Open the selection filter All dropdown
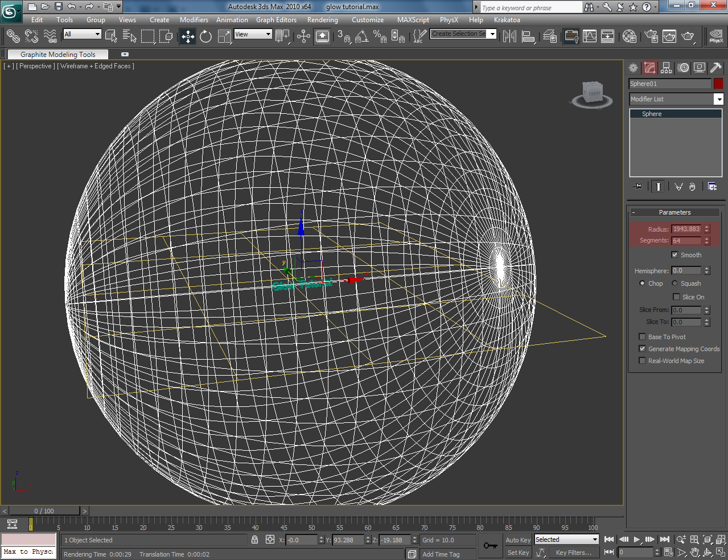Image resolution: width=728 pixels, height=560 pixels. (83, 34)
